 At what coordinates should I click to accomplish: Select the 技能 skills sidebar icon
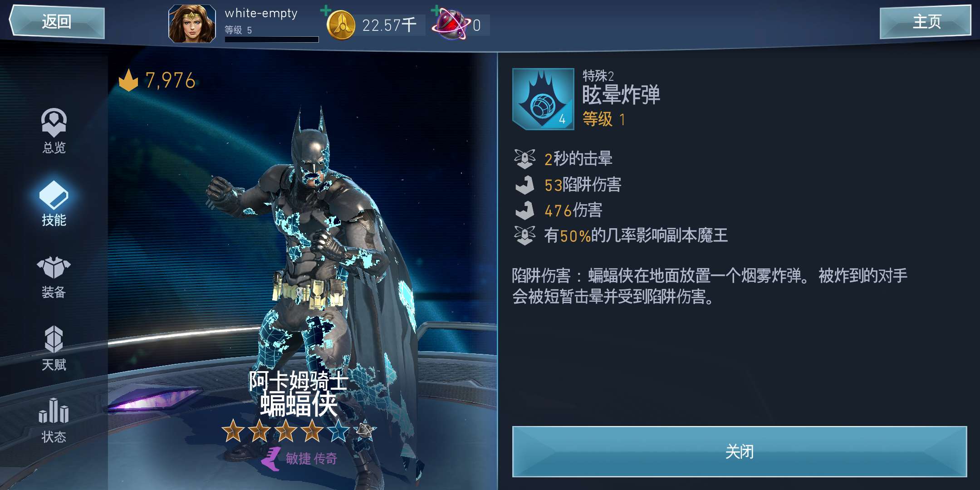click(54, 203)
